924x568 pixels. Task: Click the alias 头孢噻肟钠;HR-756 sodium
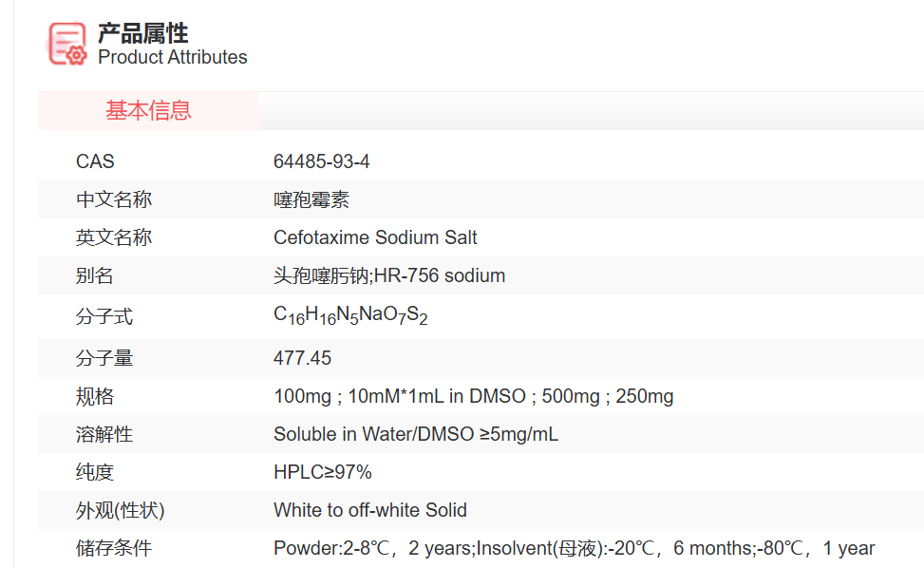pyautogui.click(x=389, y=275)
